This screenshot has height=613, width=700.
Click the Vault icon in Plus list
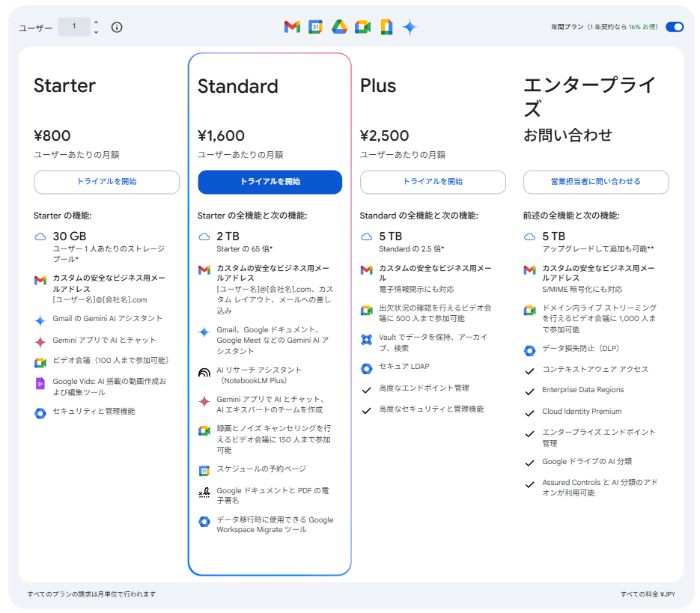[367, 340]
